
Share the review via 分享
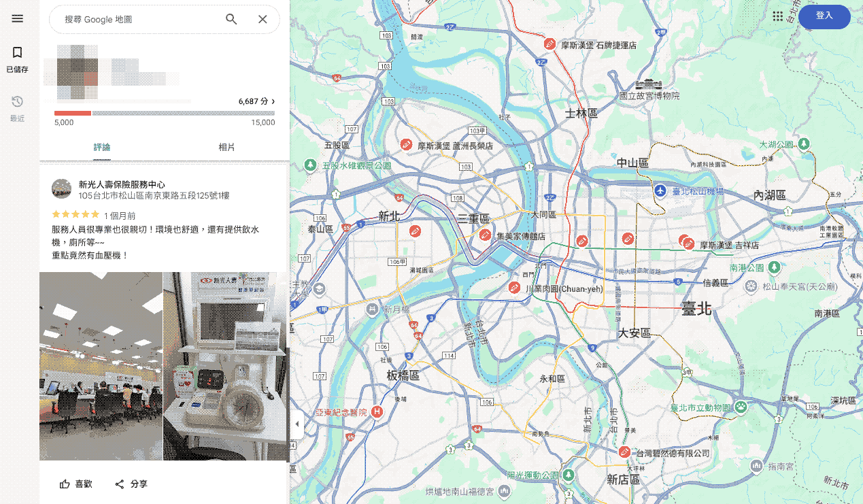(x=131, y=484)
